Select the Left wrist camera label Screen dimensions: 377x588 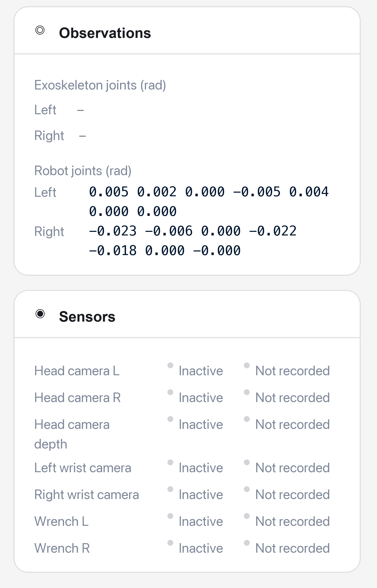[x=83, y=468]
